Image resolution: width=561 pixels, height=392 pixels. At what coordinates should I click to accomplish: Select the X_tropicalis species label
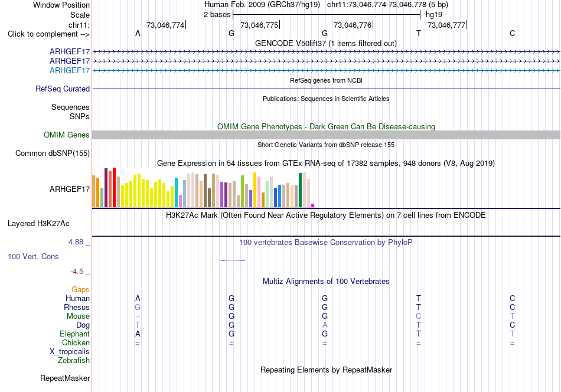tap(70, 352)
